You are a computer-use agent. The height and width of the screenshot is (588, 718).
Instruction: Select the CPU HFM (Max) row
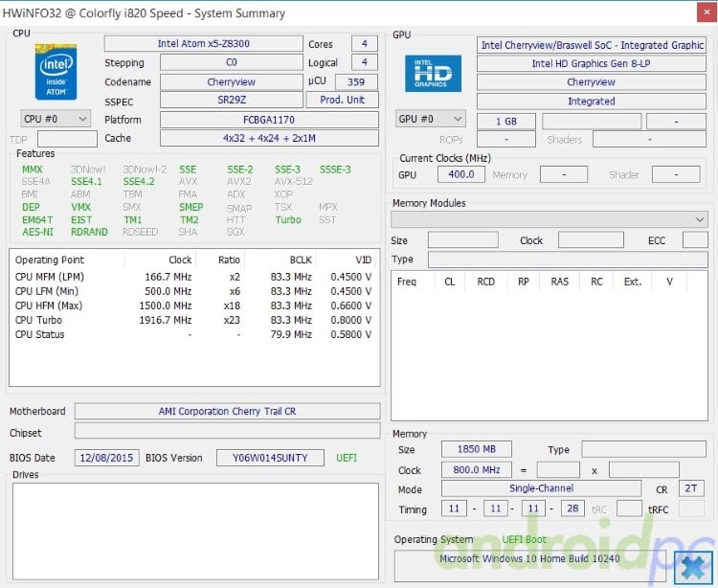pyautogui.click(x=193, y=305)
